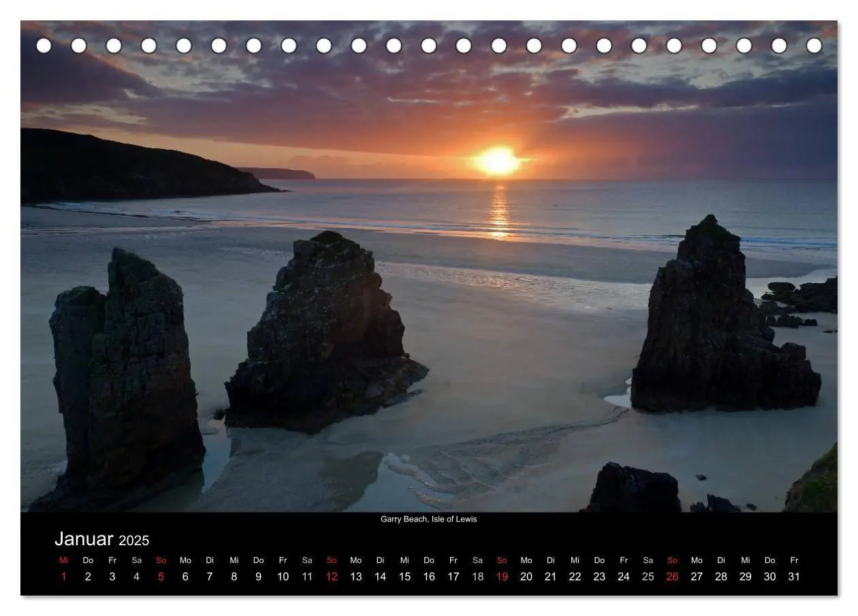Screen dimensions: 858x616
Task: Select date 29 in the calendar row
Action: coord(746,577)
